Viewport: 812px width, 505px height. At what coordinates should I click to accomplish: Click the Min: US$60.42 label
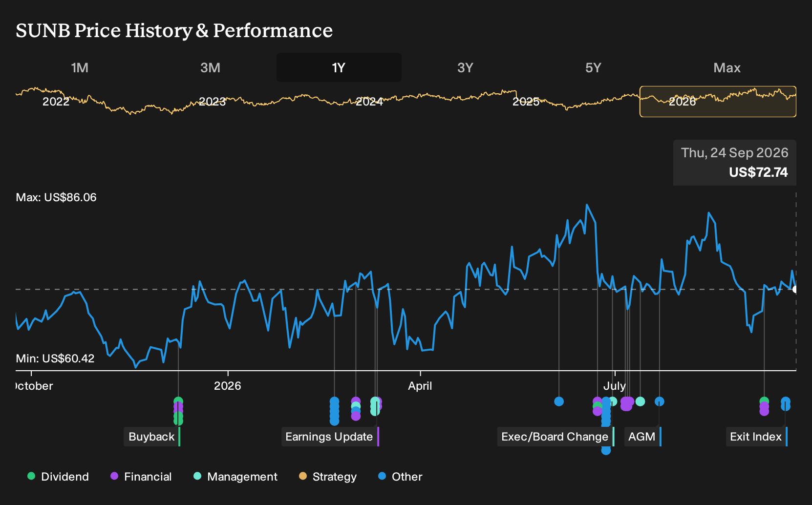[x=55, y=358]
